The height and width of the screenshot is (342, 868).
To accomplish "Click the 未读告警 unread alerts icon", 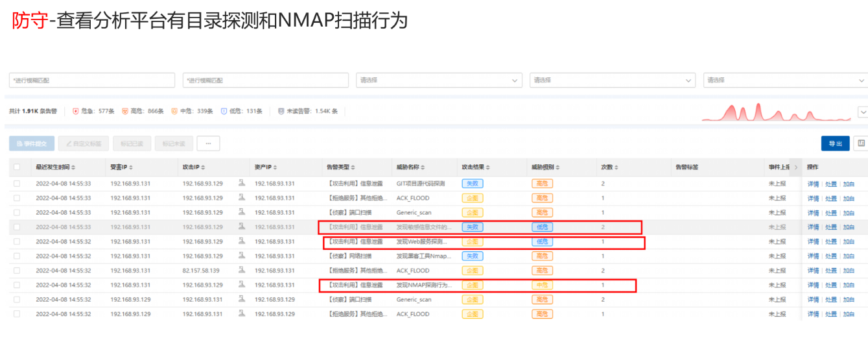I will tap(281, 111).
